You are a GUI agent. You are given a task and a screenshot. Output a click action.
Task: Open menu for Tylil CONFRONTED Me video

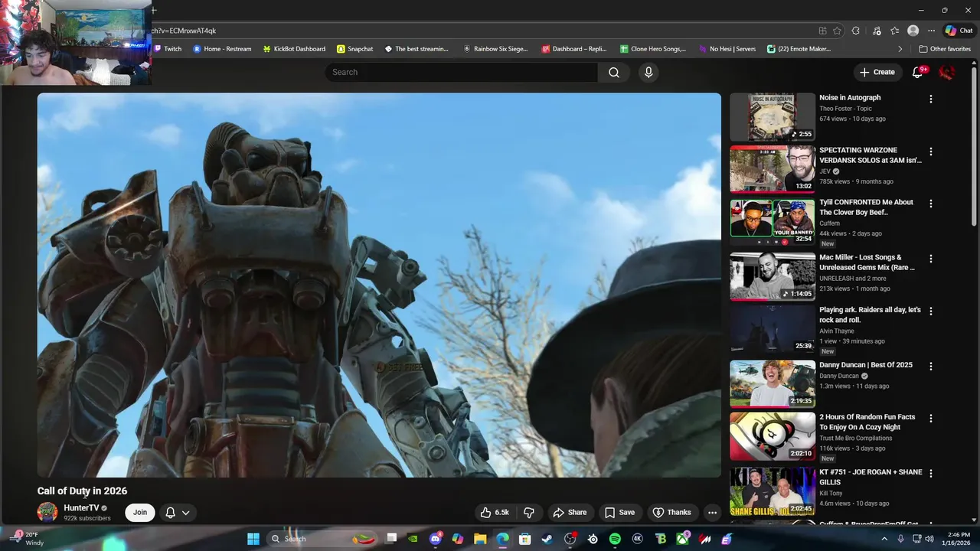click(x=931, y=204)
